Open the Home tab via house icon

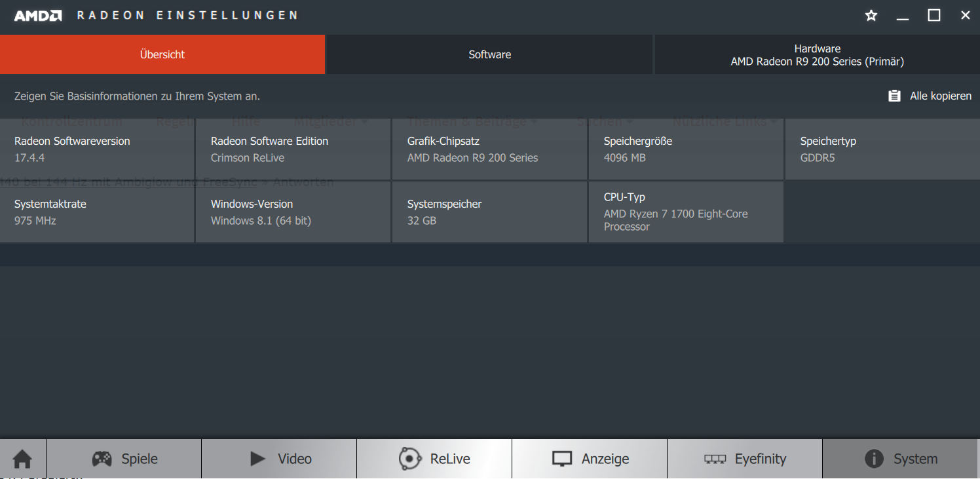22,459
